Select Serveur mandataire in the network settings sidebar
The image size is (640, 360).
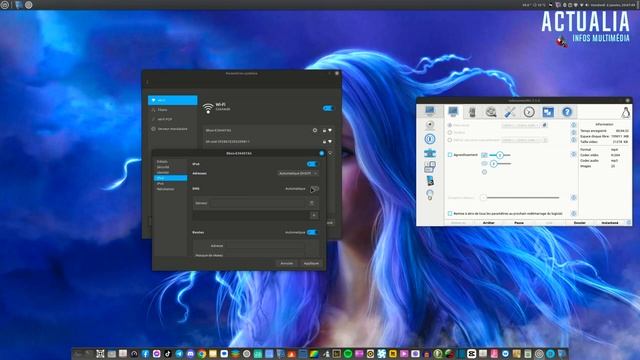point(173,129)
